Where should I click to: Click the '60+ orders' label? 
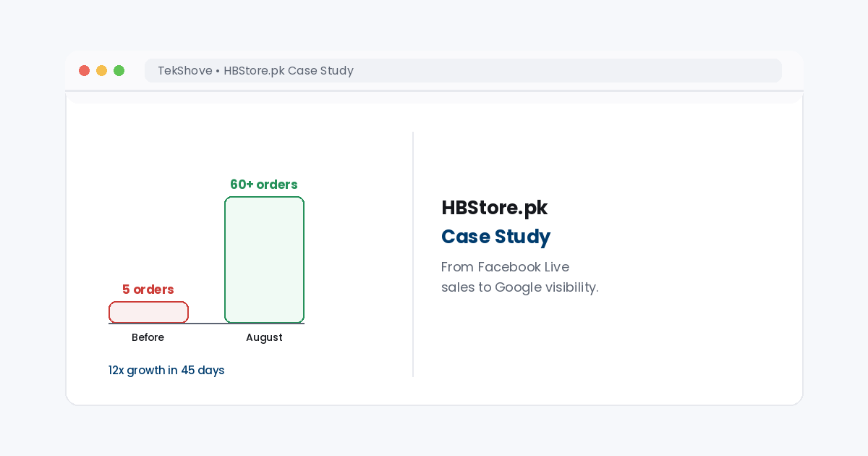coord(263,185)
